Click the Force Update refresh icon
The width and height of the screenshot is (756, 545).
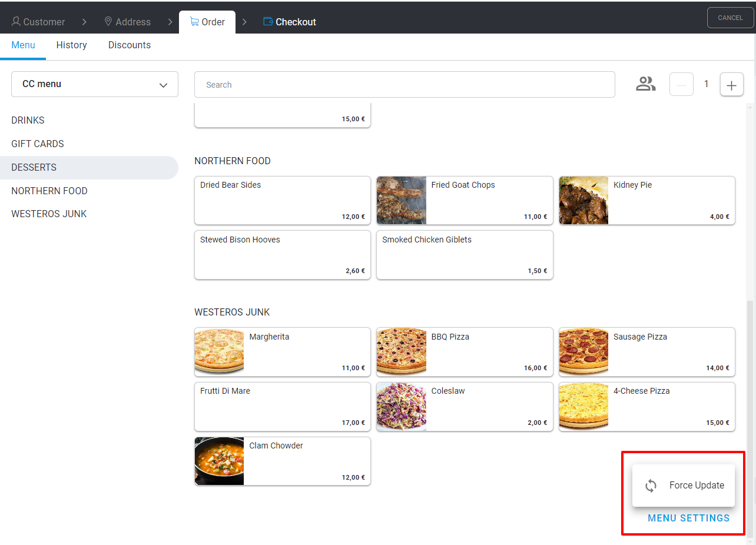click(x=651, y=486)
